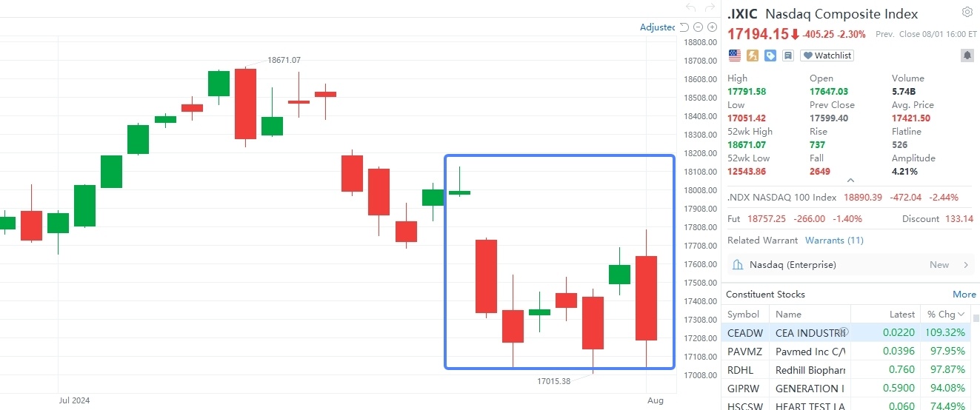Click More link for Constituent Stocks

(964, 295)
